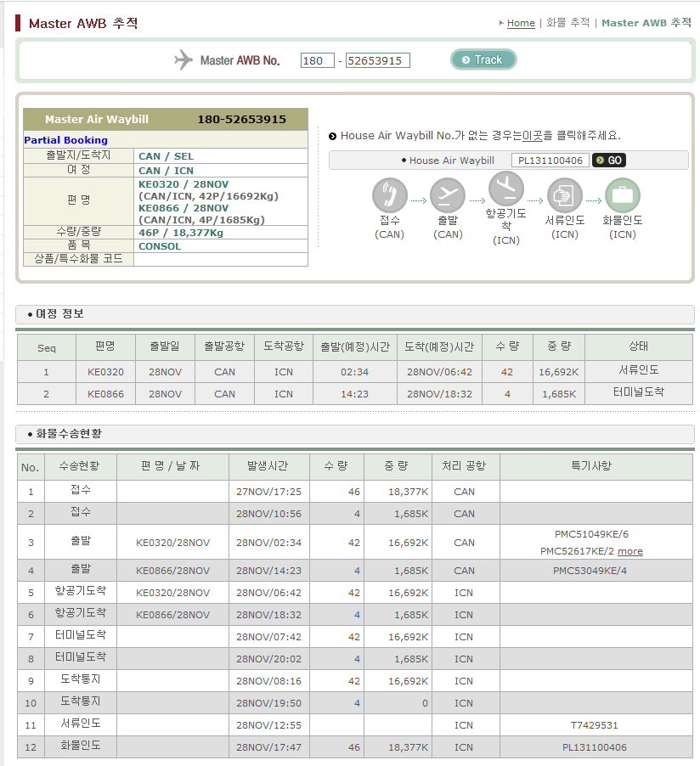Click the 'Partial Booking' label
Viewport: 700px width, 766px height.
point(66,140)
